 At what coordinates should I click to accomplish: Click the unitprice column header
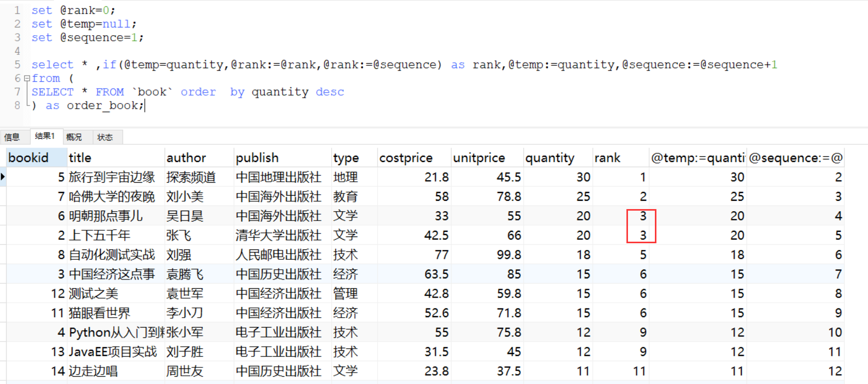[487, 158]
